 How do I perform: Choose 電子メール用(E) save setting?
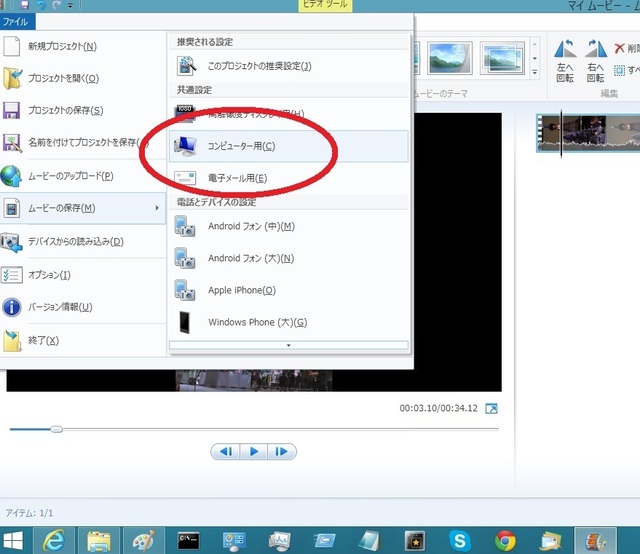click(289, 178)
